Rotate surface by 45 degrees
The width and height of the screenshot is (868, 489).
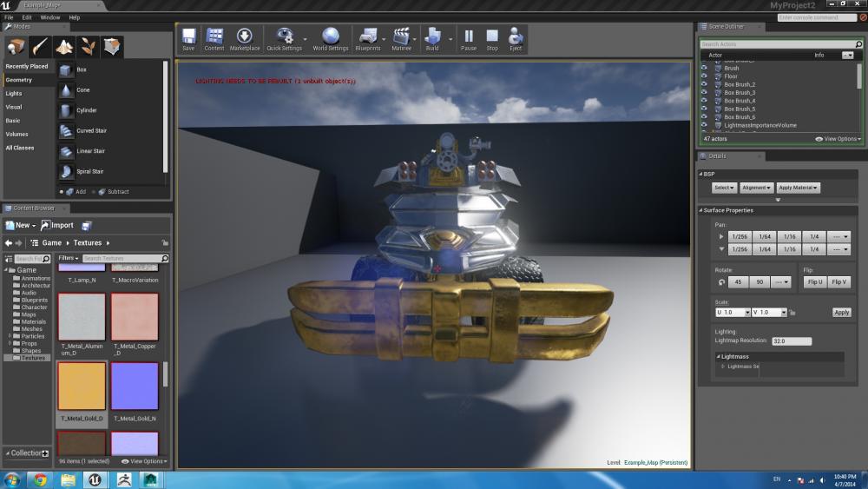coord(738,282)
